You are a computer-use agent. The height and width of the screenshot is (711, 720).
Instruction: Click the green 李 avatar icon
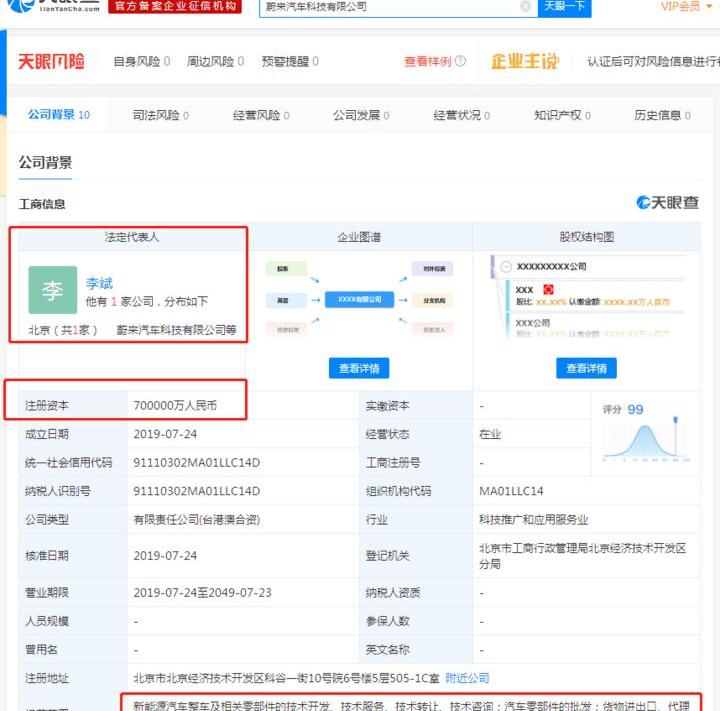click(52, 291)
